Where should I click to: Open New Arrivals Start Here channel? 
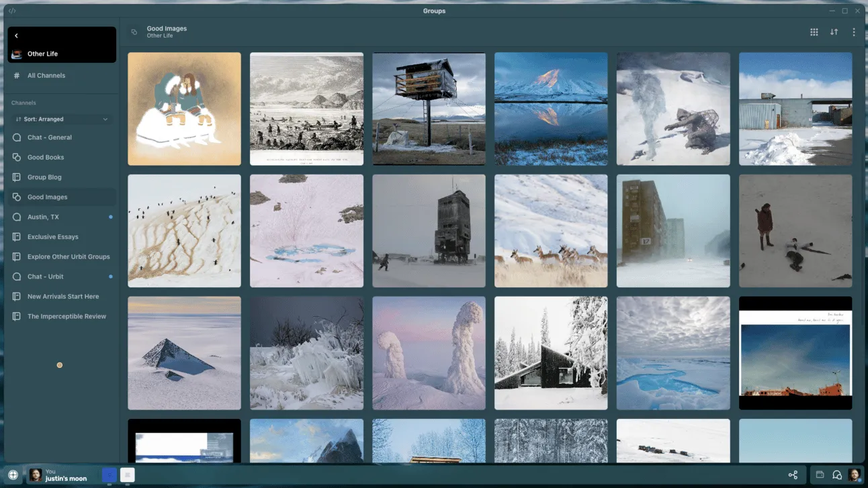pyautogui.click(x=62, y=296)
